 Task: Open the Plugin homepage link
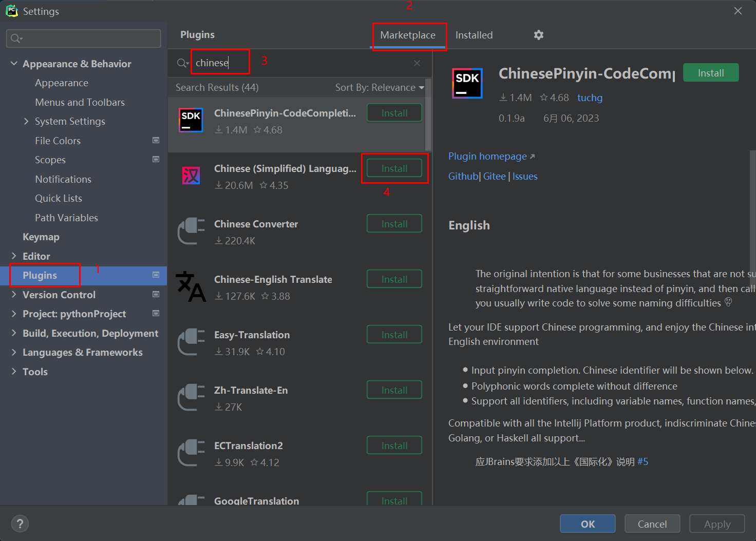pyautogui.click(x=487, y=157)
